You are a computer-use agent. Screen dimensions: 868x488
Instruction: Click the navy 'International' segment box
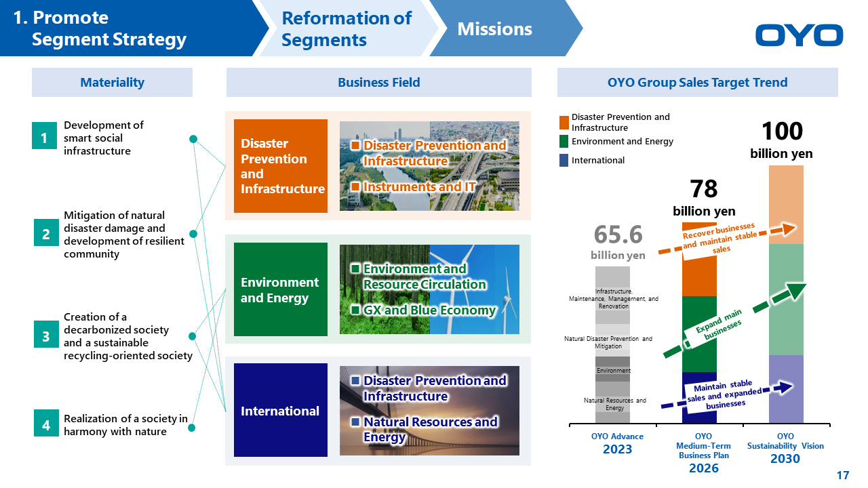(x=281, y=411)
